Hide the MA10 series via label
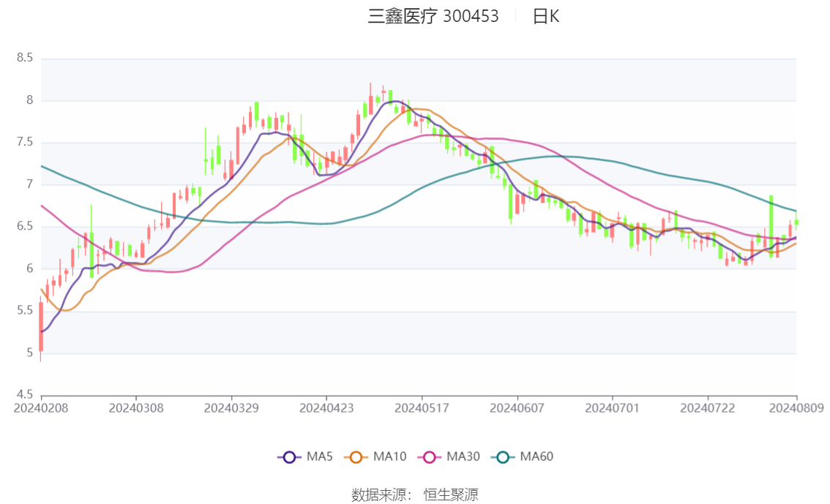 click(389, 456)
